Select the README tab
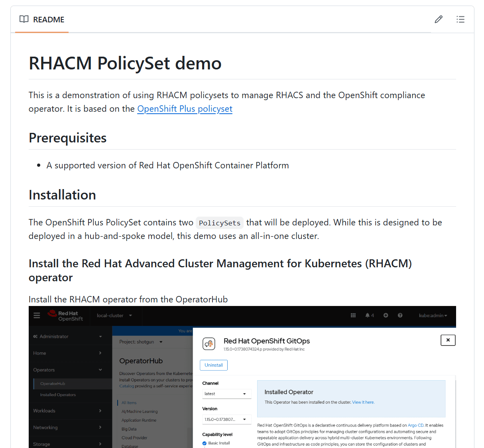The height and width of the screenshot is (448, 484). click(42, 19)
